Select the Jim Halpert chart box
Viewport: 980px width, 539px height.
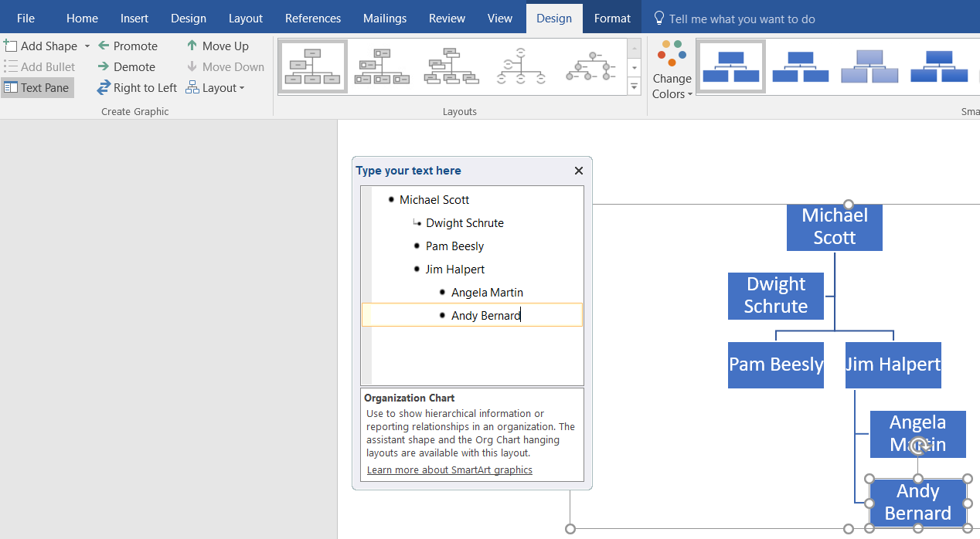tap(893, 364)
